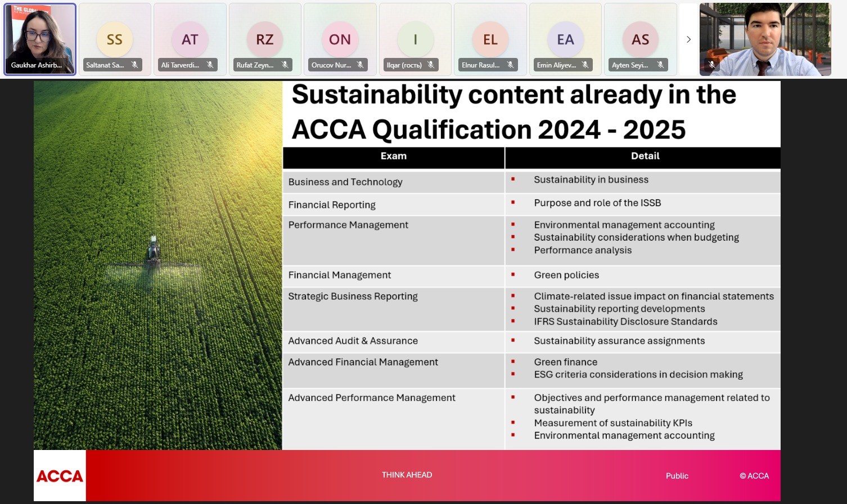The height and width of the screenshot is (504, 847).
Task: Click the muted mic icon beside Emin Aliyev
Action: click(x=585, y=65)
